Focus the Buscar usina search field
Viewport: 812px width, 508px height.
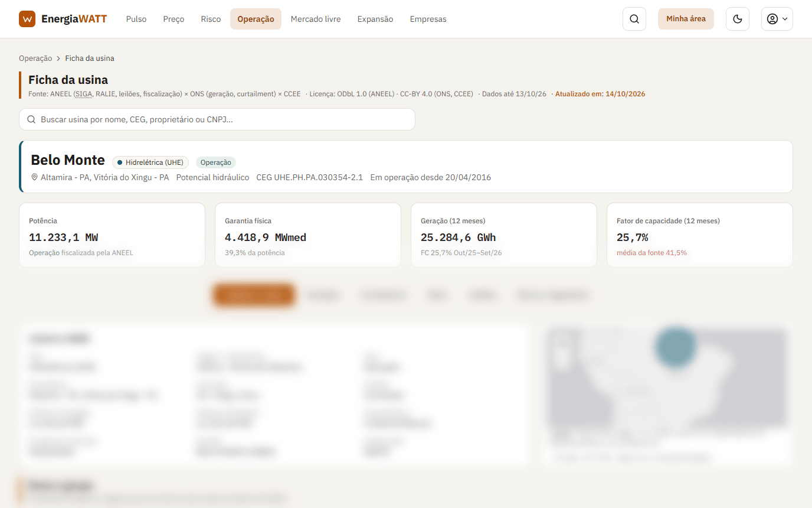217,119
